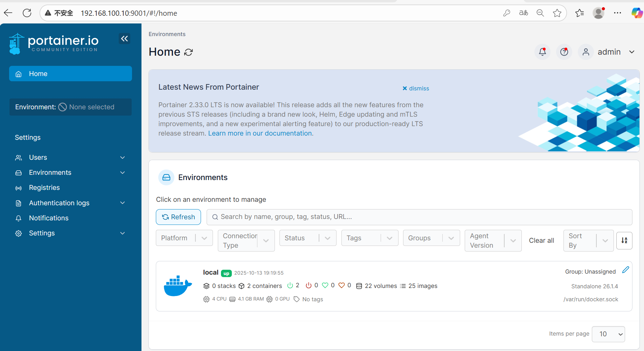Expand the admin user menu chevron

coord(632,52)
